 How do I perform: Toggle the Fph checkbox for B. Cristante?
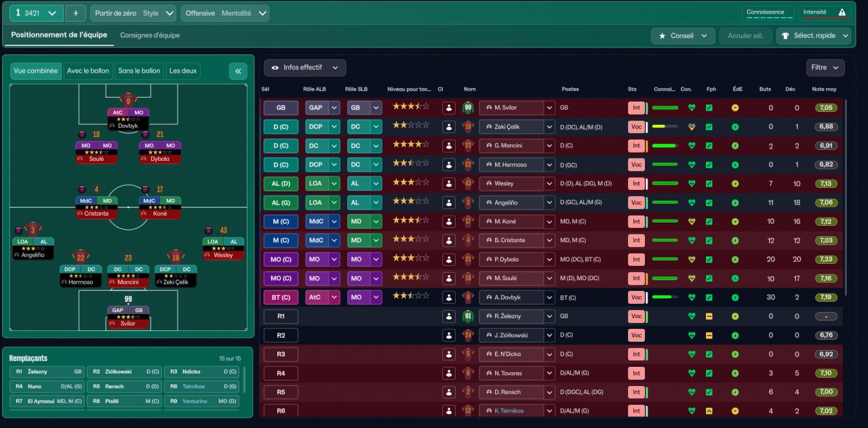pyautogui.click(x=709, y=241)
